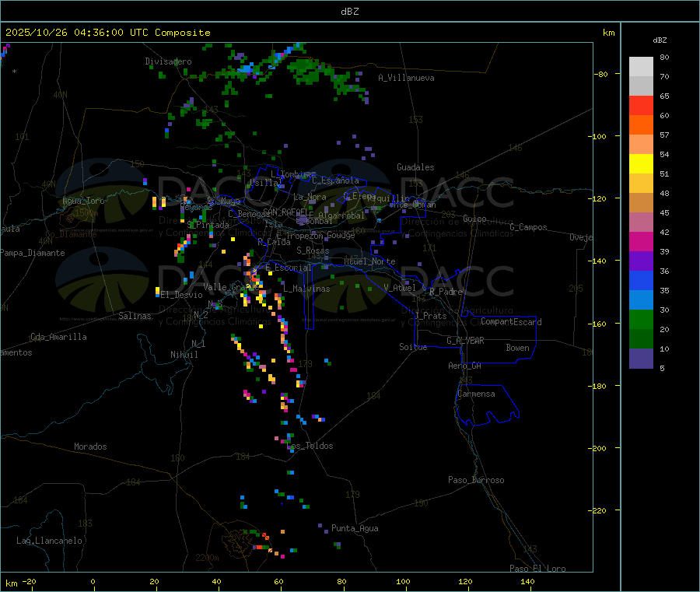Image resolution: width=700 pixels, height=592 pixels.
Task: Click the El_Desvio map label
Action: pyautogui.click(x=181, y=295)
